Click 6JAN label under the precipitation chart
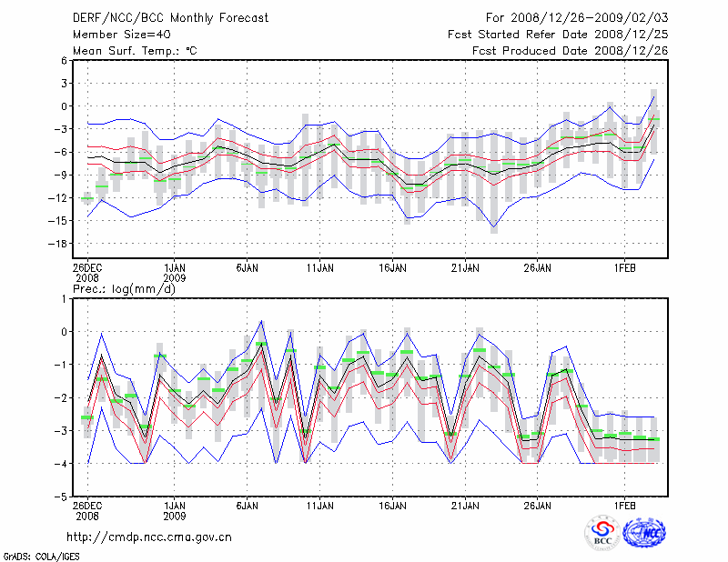This screenshot has width=728, height=562. (247, 504)
